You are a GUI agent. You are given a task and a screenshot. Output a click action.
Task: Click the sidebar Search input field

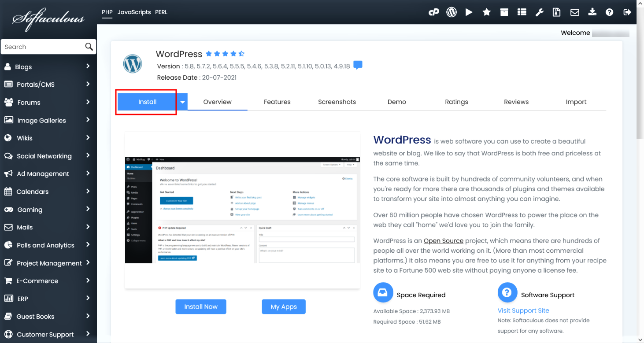43,47
